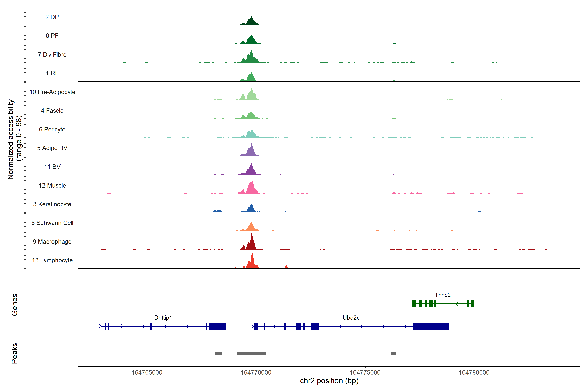This screenshot has width=588, height=392.
Task: Click the widest gray peak bar
Action: coord(251,353)
